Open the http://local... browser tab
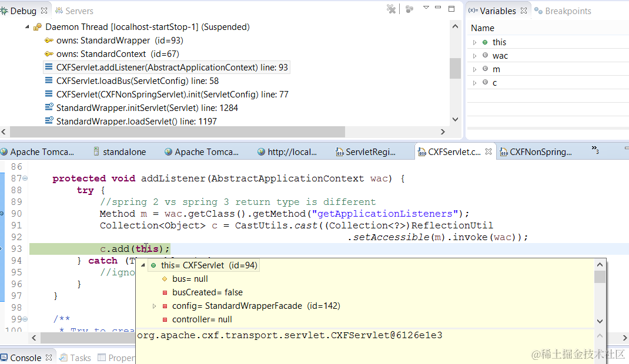Viewport: 629px width, 364px height. pos(287,152)
